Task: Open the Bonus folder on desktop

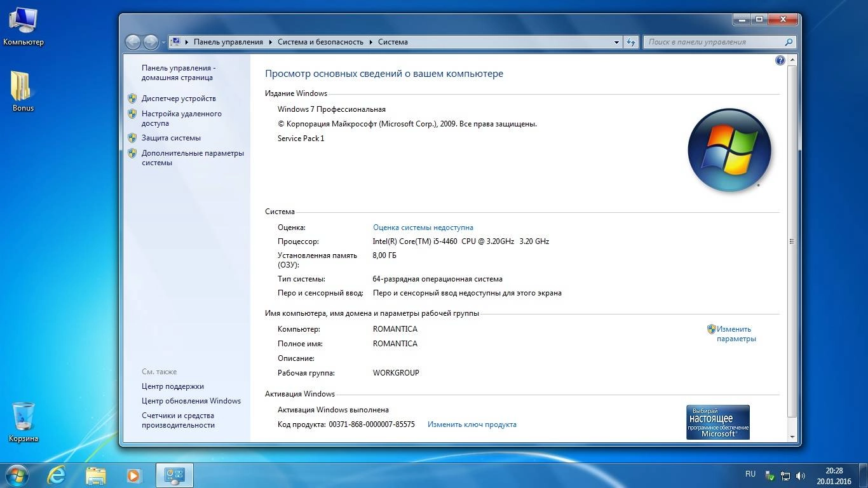Action: 23,91
